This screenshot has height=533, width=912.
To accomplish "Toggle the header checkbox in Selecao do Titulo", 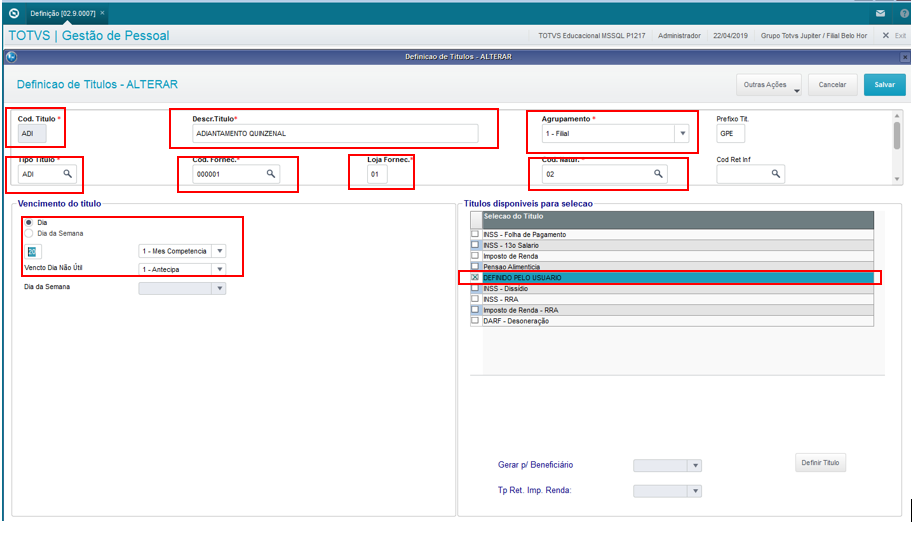I will pyautogui.click(x=476, y=219).
